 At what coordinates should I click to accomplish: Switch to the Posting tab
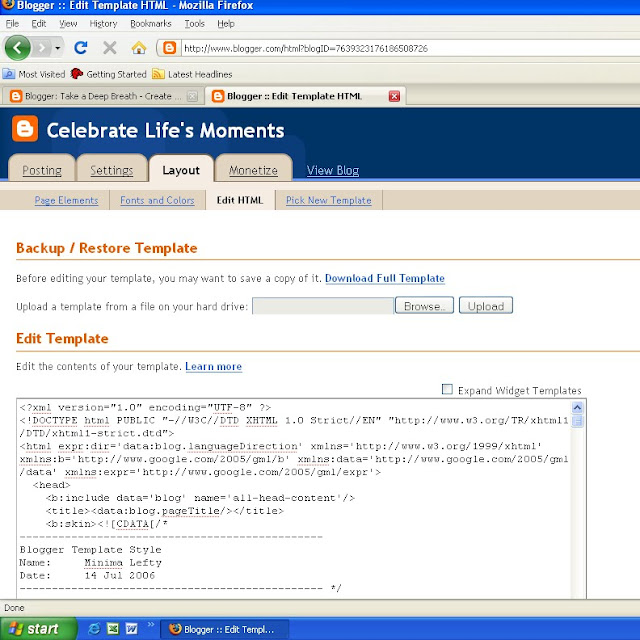[x=42, y=169]
